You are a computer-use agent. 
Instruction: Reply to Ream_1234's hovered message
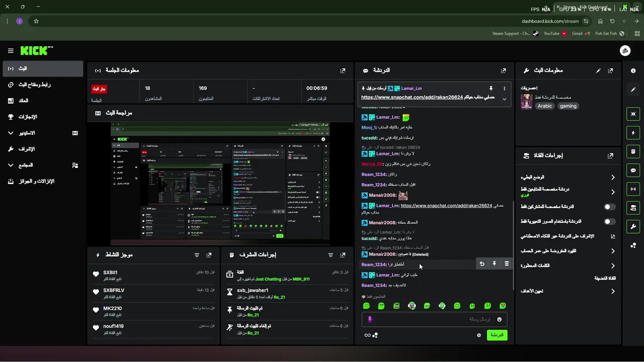pos(482,264)
